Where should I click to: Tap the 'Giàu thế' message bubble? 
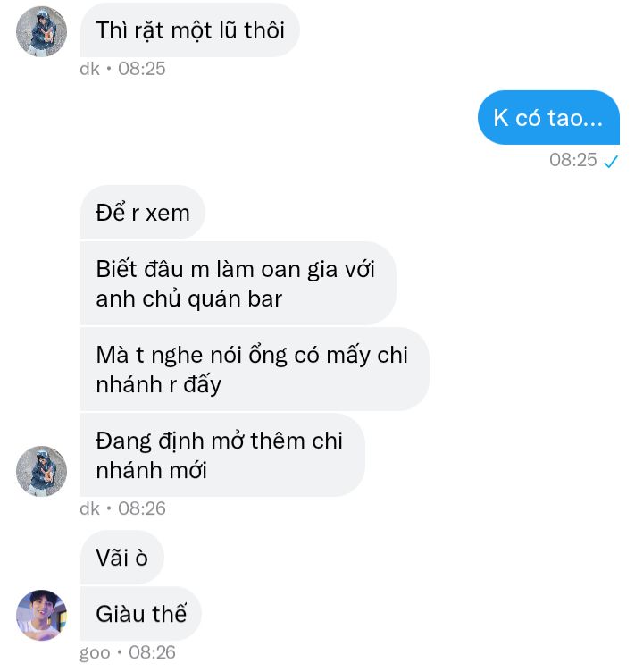point(141,613)
